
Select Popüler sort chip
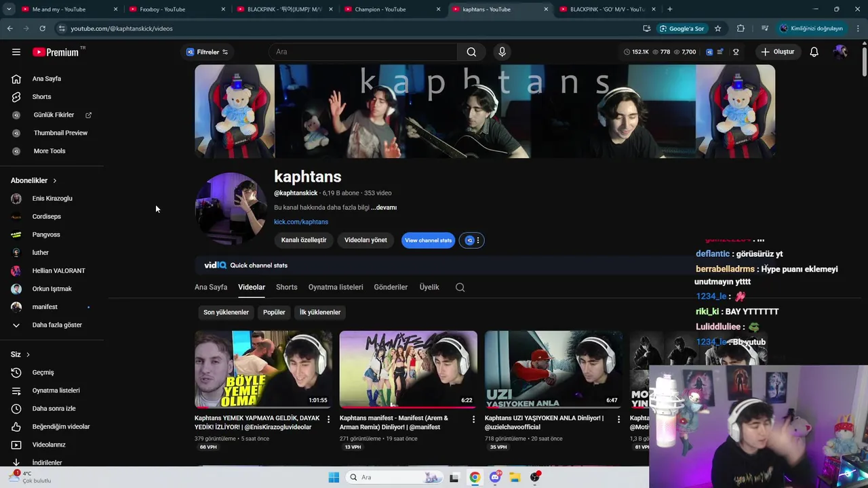[x=274, y=312]
